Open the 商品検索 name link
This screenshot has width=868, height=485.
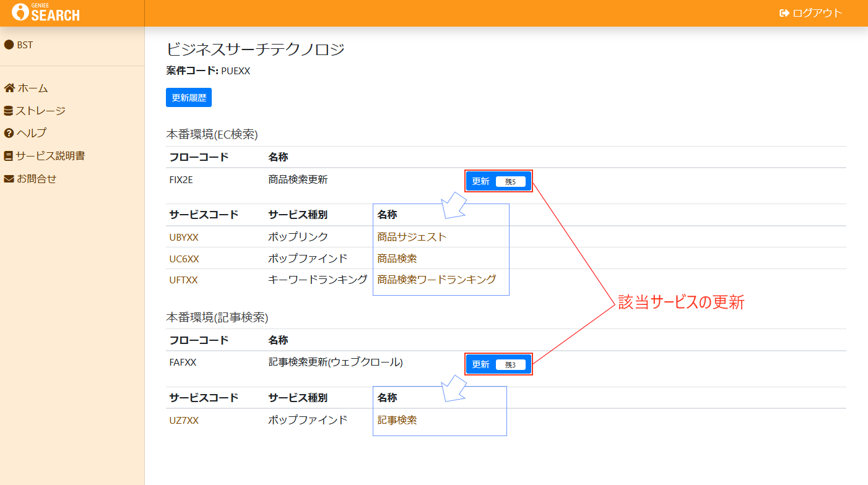[397, 259]
